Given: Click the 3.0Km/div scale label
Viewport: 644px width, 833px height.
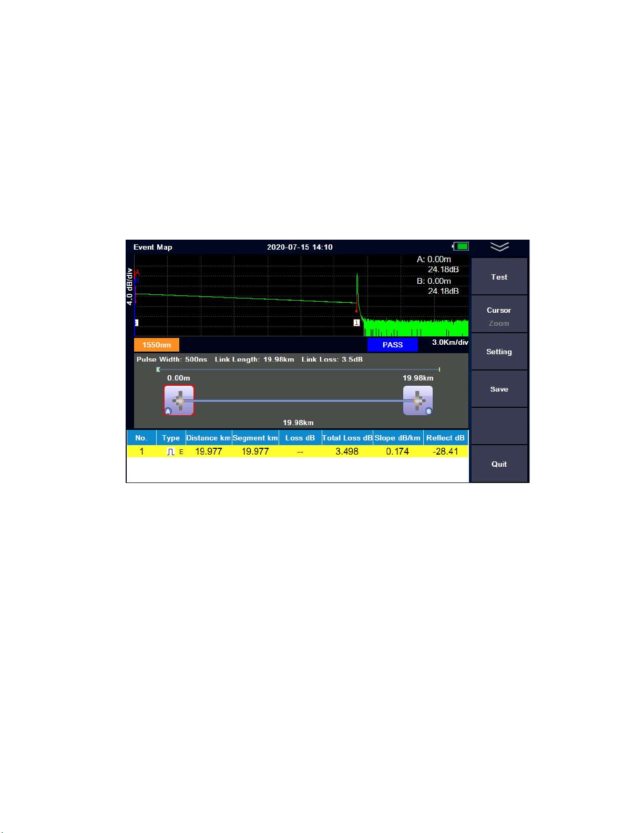Looking at the screenshot, I should point(450,342).
